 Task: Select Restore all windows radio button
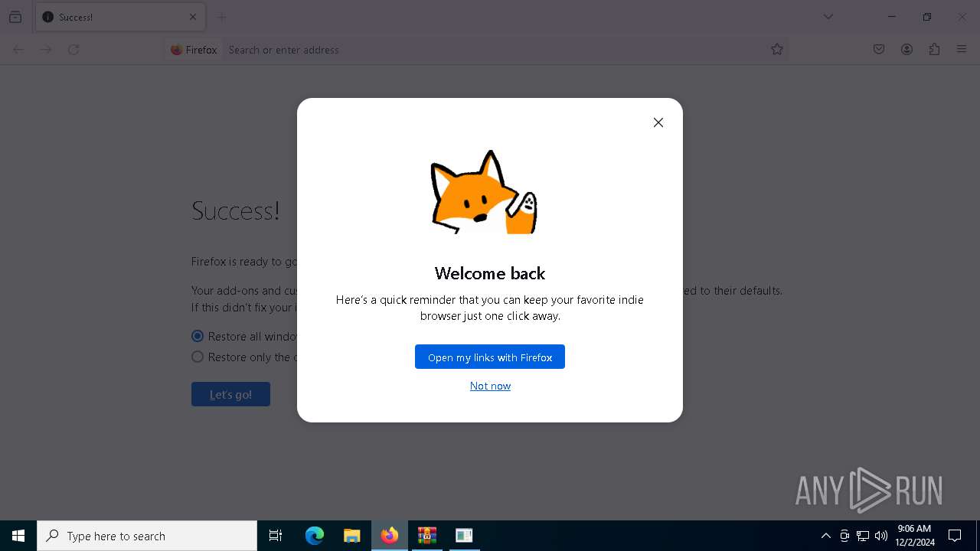click(198, 336)
